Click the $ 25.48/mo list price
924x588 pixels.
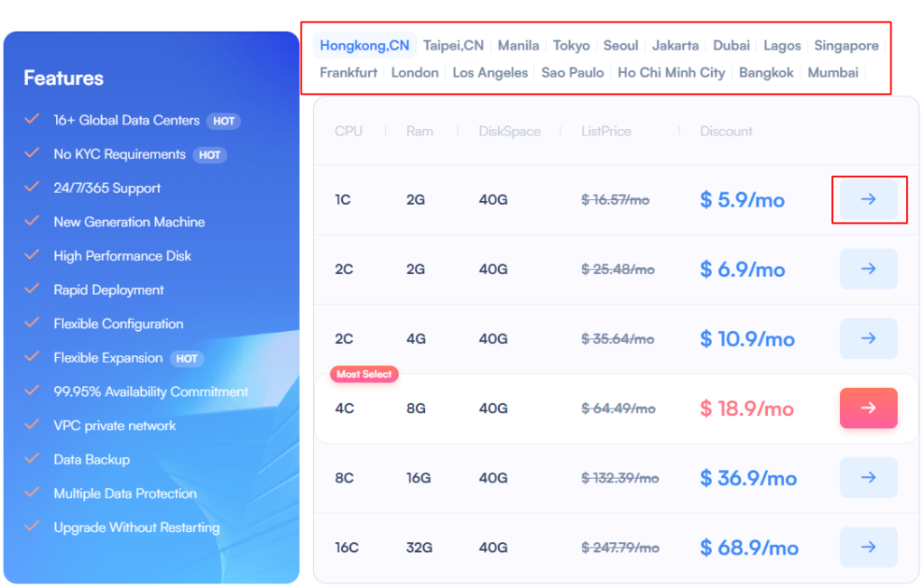coord(617,270)
